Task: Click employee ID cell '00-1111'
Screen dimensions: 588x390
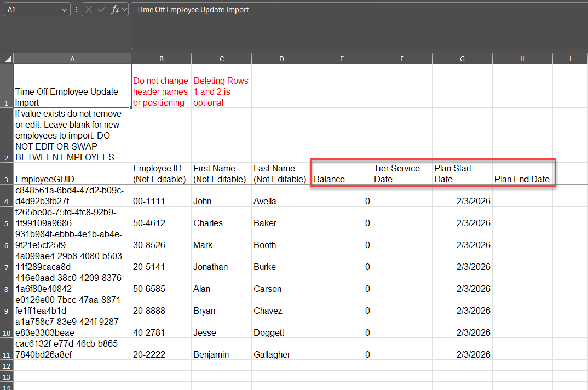Action: coord(162,196)
